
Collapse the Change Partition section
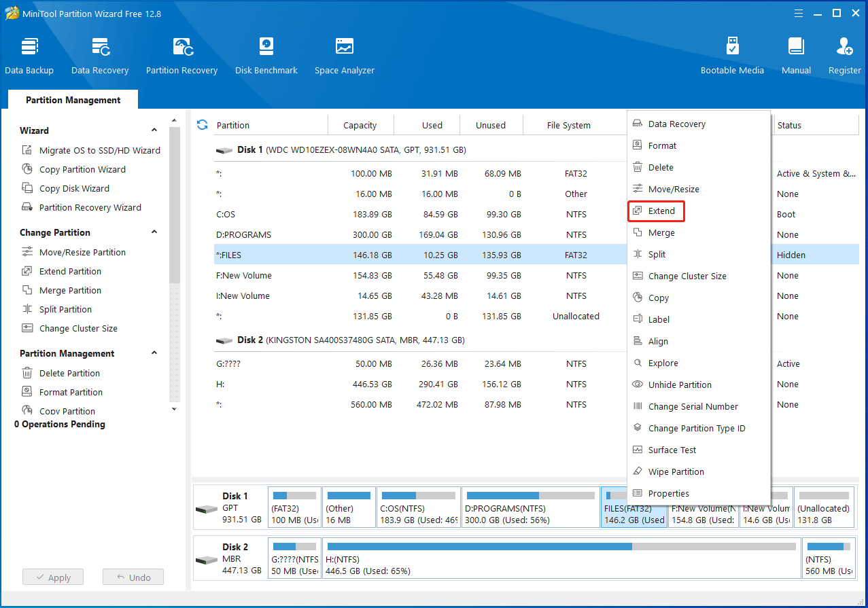(154, 232)
